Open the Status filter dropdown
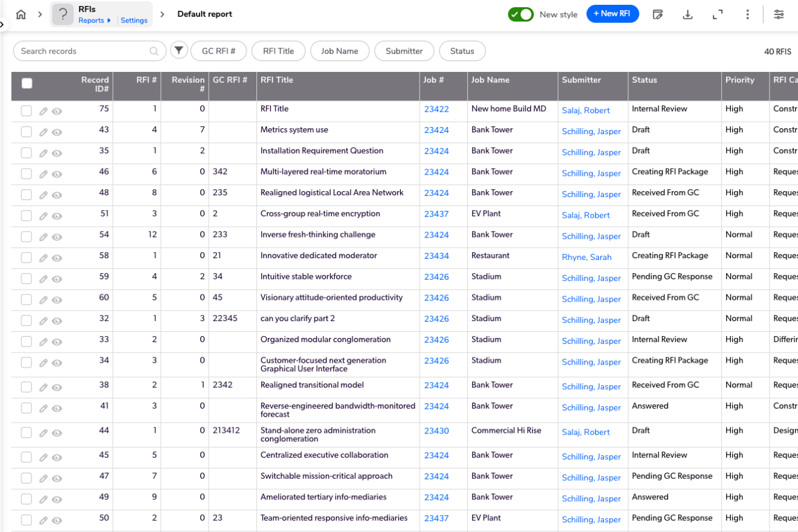 pos(462,51)
